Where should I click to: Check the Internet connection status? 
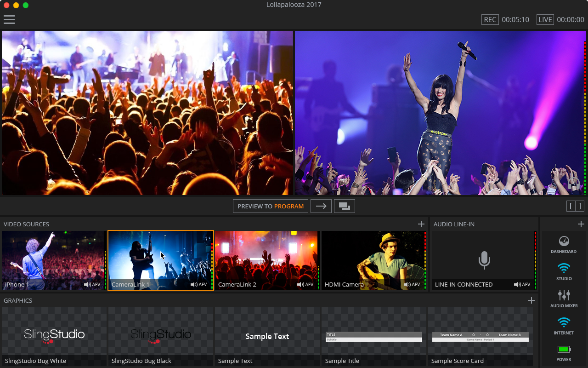(564, 326)
